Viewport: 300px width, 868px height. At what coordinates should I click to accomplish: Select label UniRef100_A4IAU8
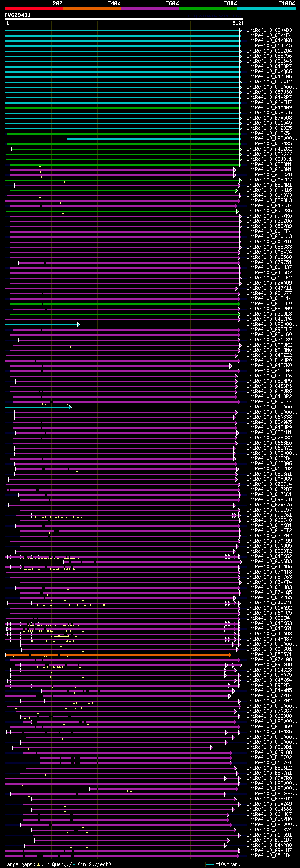[x=269, y=634]
